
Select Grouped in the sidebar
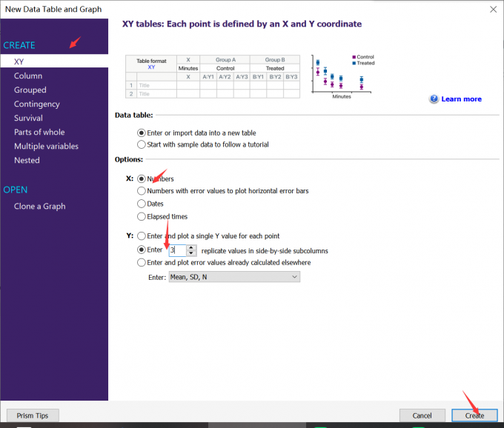(x=30, y=90)
